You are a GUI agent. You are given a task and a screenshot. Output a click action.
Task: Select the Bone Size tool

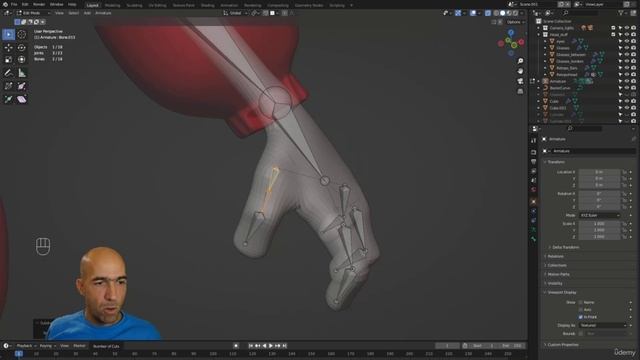click(22, 86)
